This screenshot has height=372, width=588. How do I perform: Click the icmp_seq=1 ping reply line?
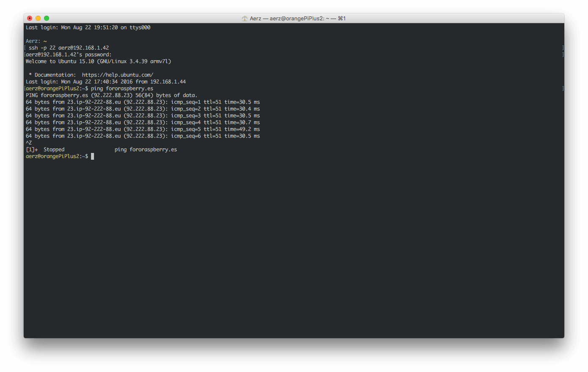point(143,102)
